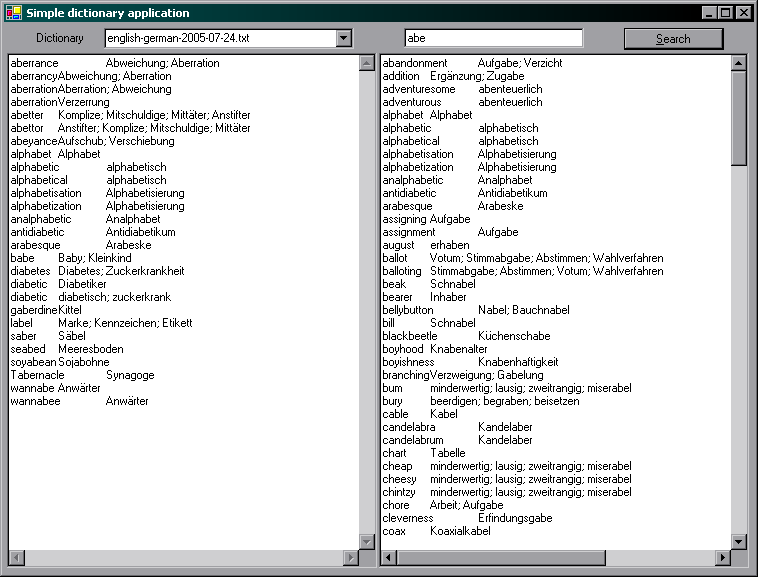Select the 'soyabean Sojabohne' row
Screen dimensions: 758x577
coord(60,362)
